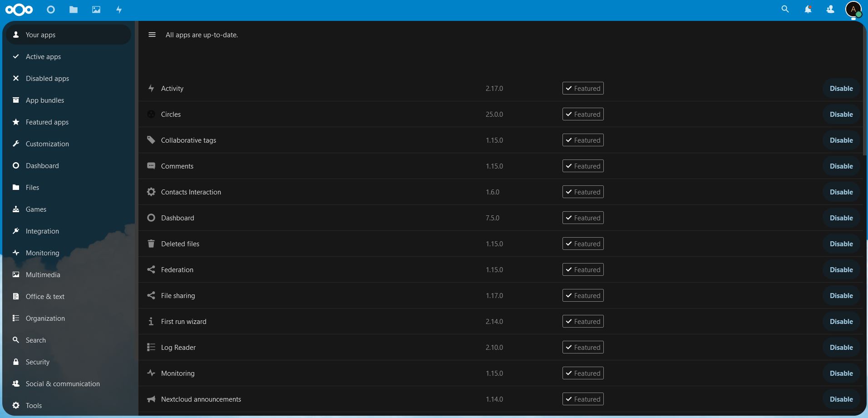
Task: Click the Deleted files trash icon
Action: (x=151, y=244)
